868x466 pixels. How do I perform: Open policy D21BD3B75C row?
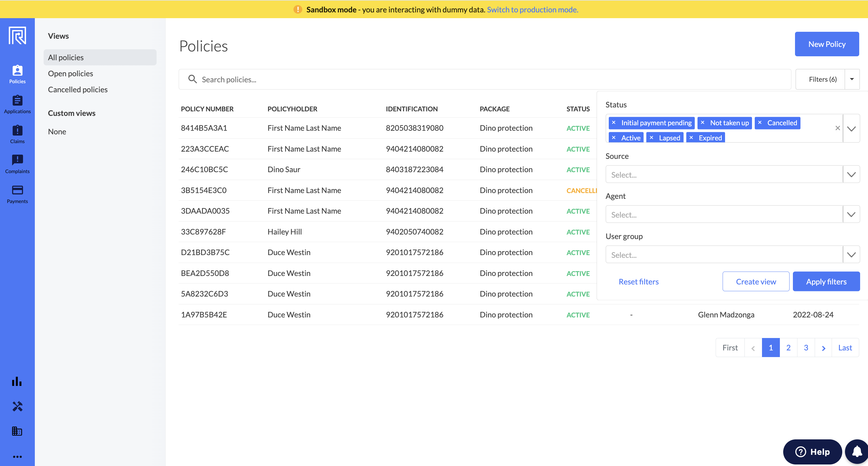(387, 252)
